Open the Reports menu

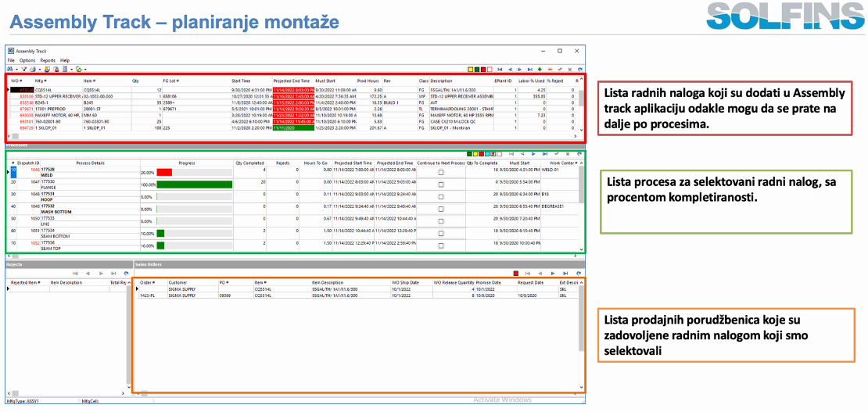[48, 60]
